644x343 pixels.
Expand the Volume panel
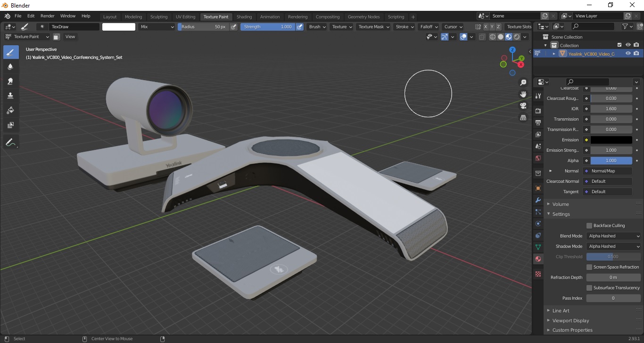coord(561,204)
